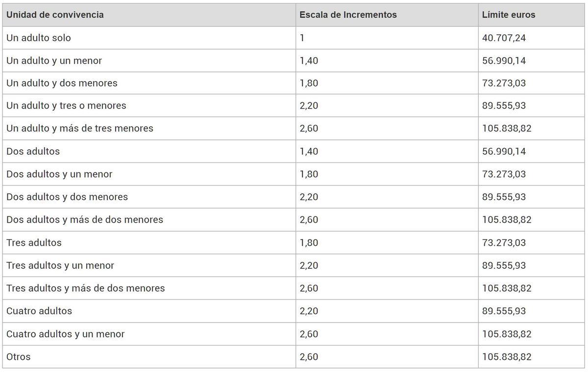
Task: Click the 'Escala de Incrementos' column header
Action: point(348,15)
